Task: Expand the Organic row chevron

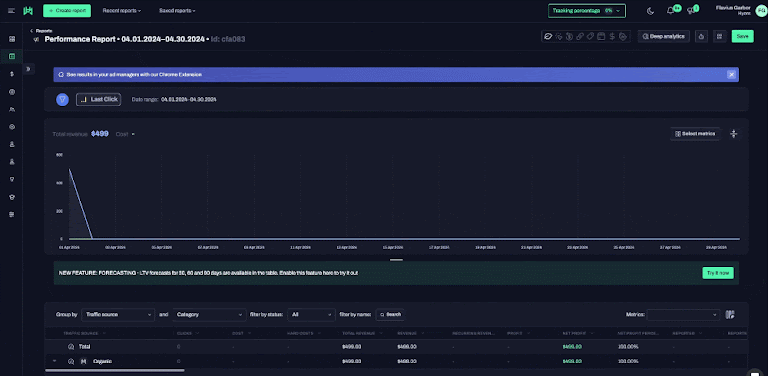Action: pos(54,361)
